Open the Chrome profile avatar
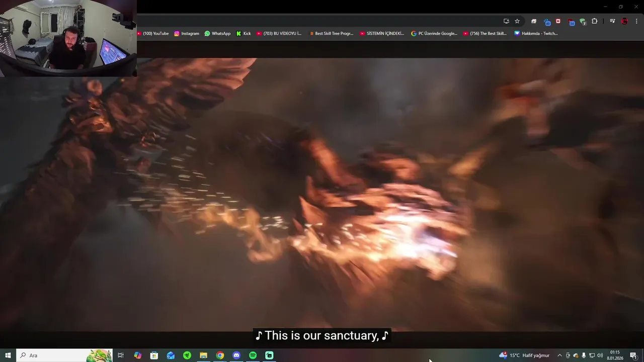Viewport: 644px width, 362px height. tap(624, 21)
